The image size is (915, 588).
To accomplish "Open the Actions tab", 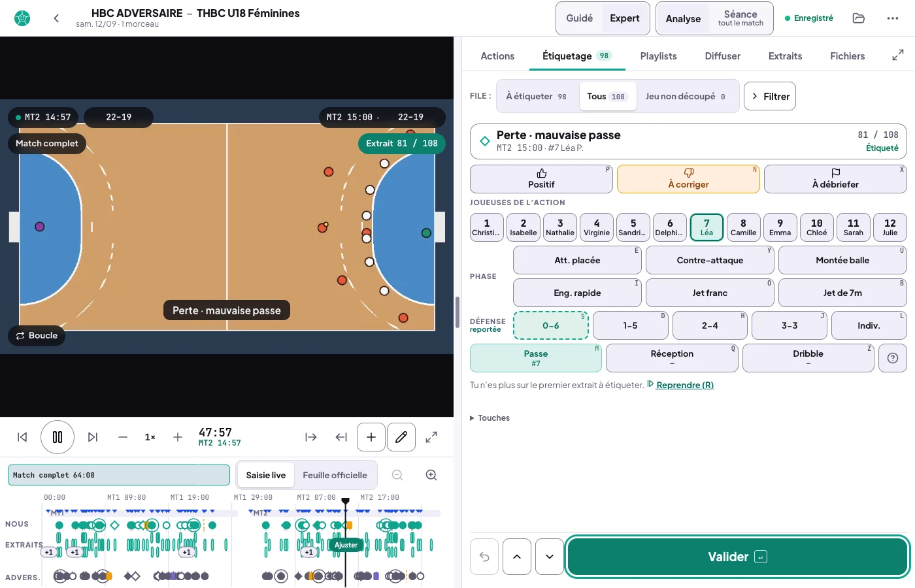I will tap(497, 56).
